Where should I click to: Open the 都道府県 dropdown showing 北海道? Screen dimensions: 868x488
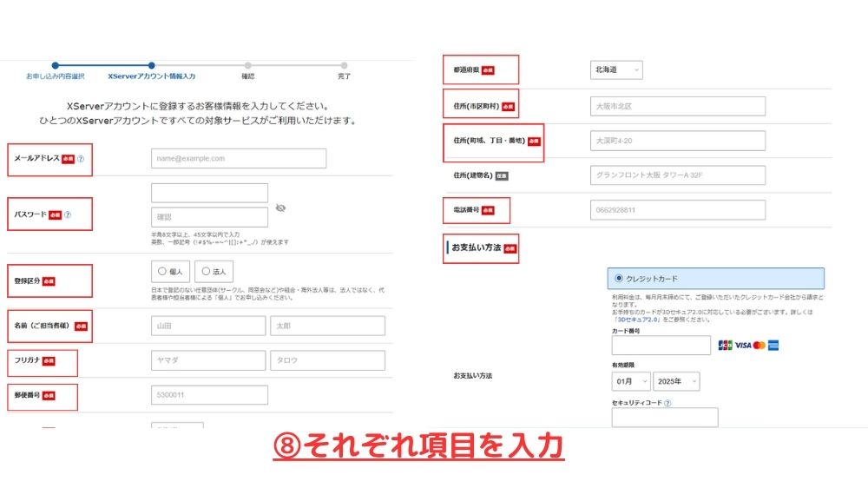(x=616, y=69)
